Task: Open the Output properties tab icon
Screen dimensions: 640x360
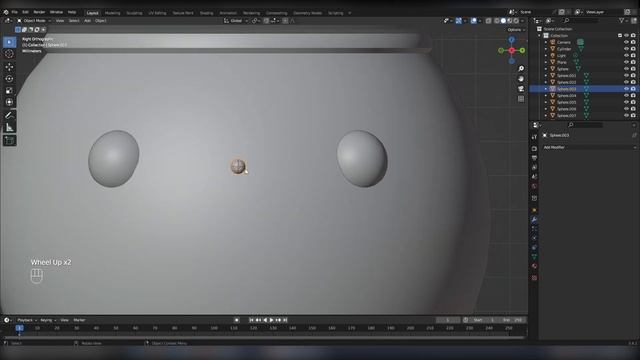Action: [x=534, y=158]
